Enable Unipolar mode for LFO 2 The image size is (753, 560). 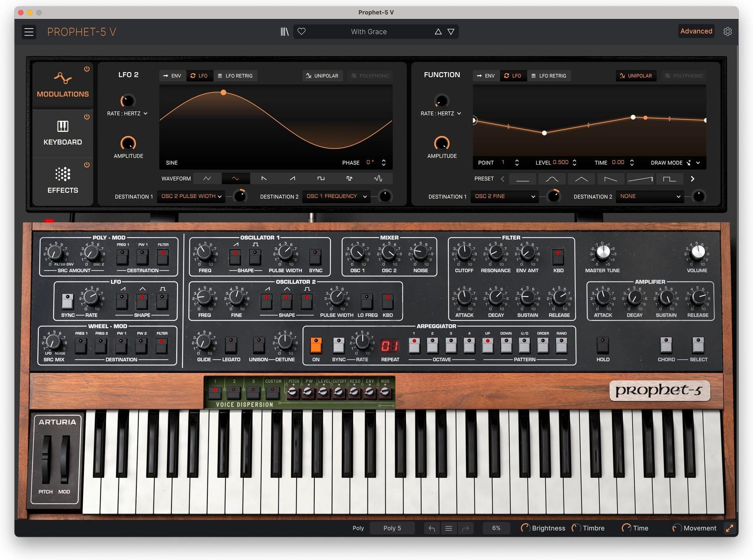click(322, 75)
